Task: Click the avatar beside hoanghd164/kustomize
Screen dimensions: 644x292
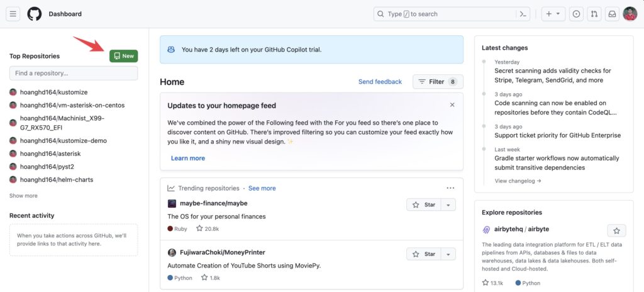Action: point(13,92)
